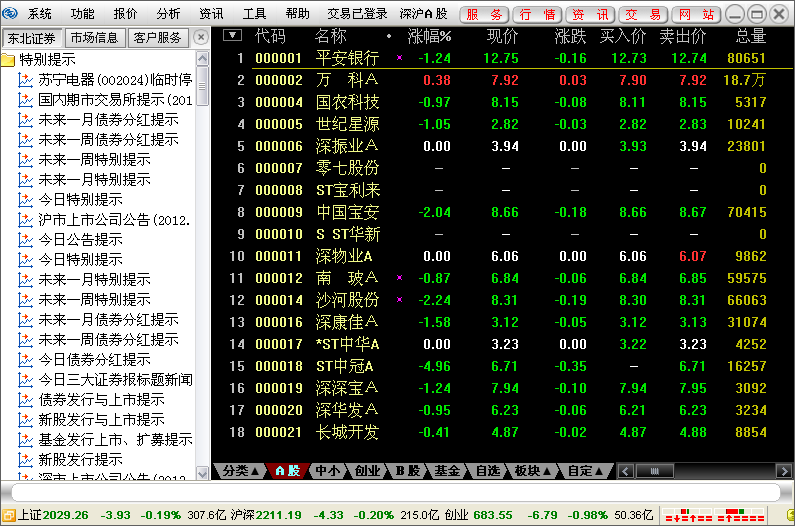Open the 沪市上市公司公告 notice

(114, 220)
